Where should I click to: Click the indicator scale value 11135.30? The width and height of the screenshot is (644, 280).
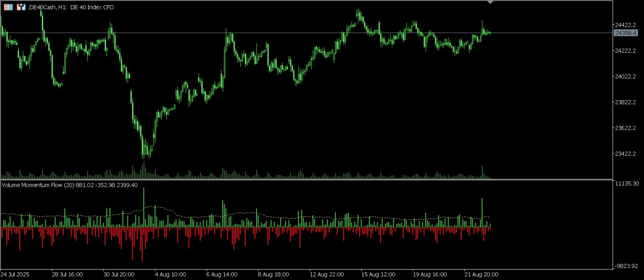click(627, 183)
